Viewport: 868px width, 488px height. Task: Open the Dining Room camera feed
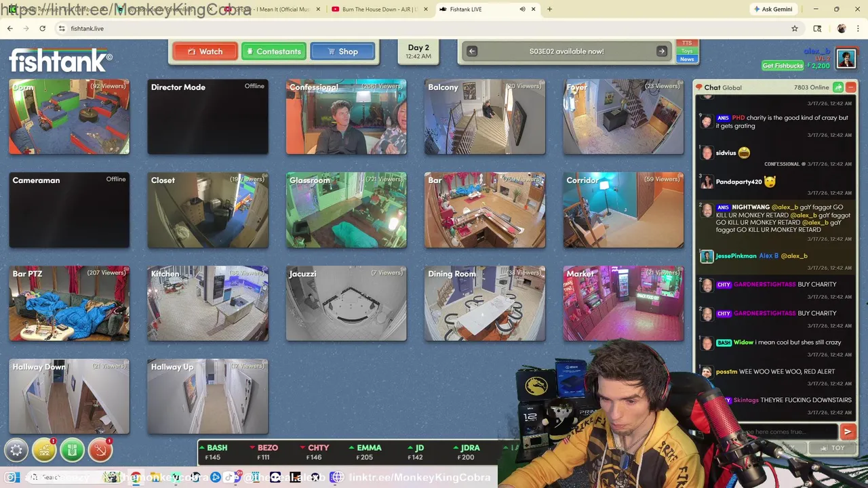485,304
